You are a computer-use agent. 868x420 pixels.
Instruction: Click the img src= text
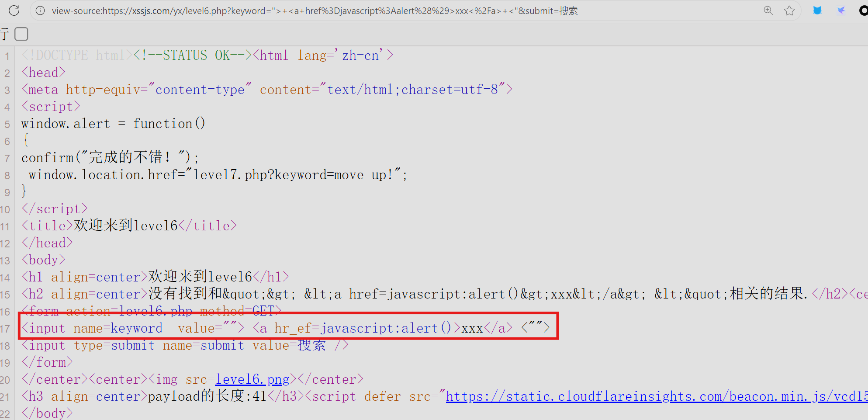click(x=182, y=379)
